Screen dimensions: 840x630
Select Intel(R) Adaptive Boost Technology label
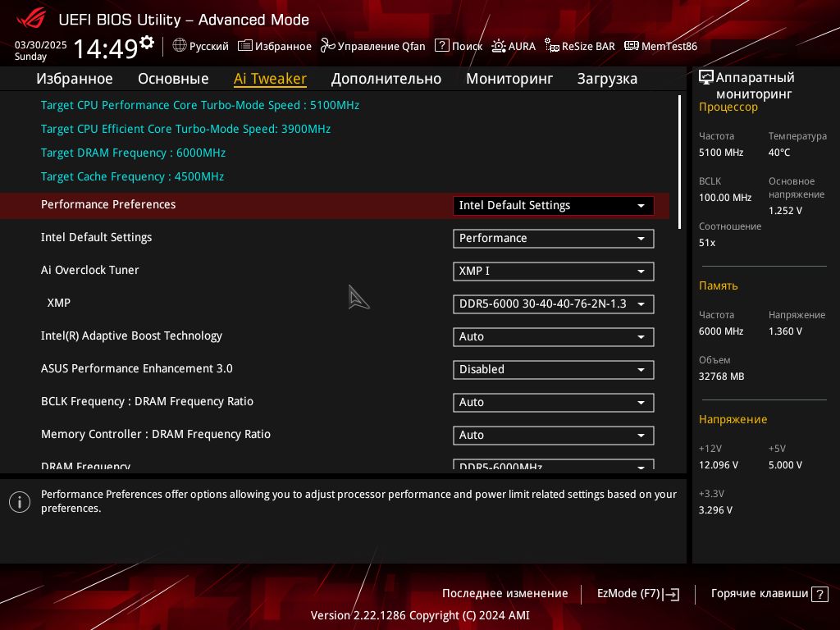(131, 336)
